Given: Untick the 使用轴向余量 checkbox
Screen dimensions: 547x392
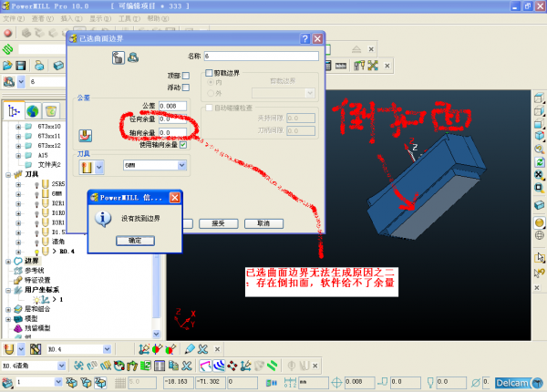Looking at the screenshot, I should (x=183, y=145).
